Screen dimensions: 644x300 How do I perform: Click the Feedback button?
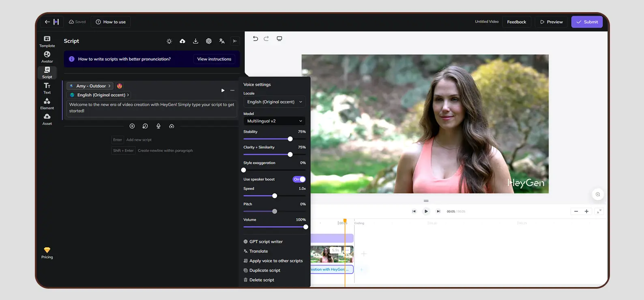[516, 22]
